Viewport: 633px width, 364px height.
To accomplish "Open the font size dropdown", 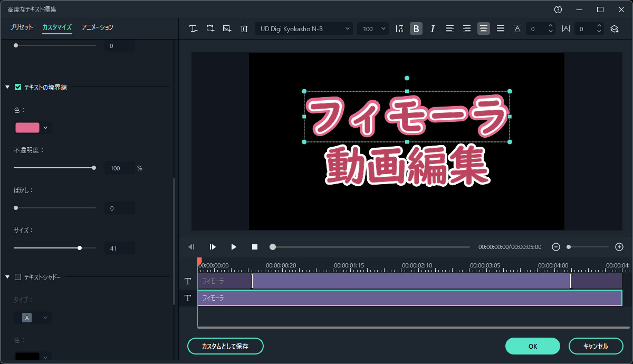I will point(373,29).
